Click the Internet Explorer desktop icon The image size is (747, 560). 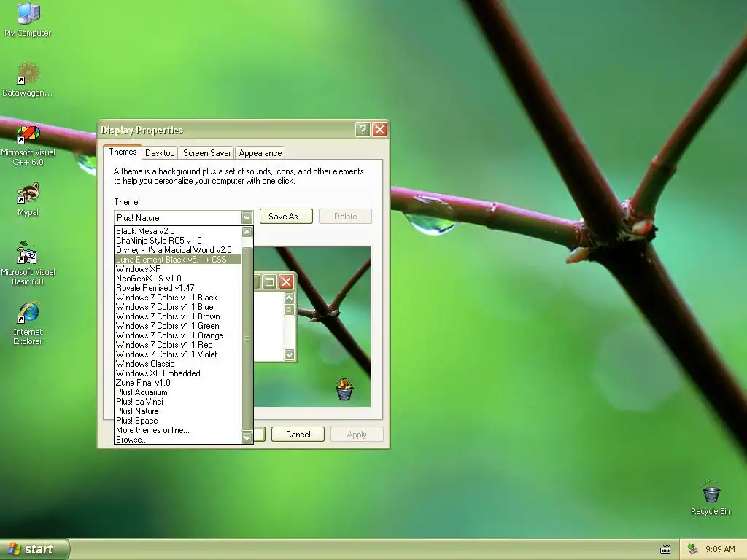point(28,323)
